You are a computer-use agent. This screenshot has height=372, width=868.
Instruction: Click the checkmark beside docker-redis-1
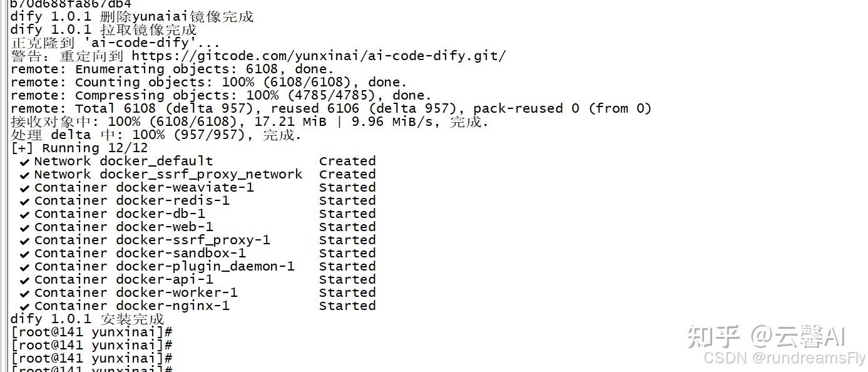tap(25, 201)
